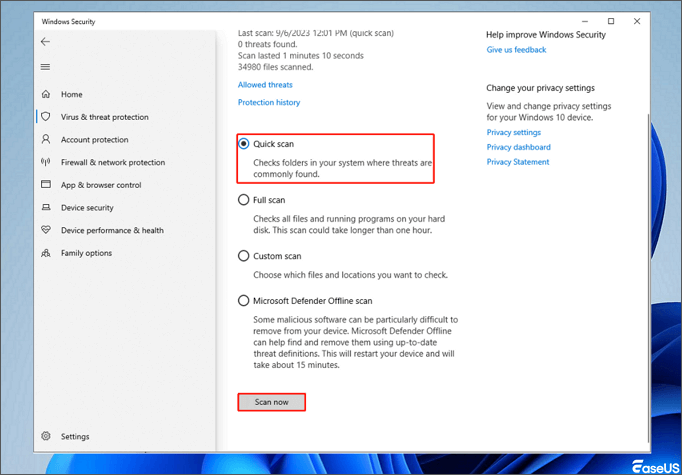This screenshot has width=682, height=475.
Task: Maximize the Windows Security window
Action: pos(611,21)
